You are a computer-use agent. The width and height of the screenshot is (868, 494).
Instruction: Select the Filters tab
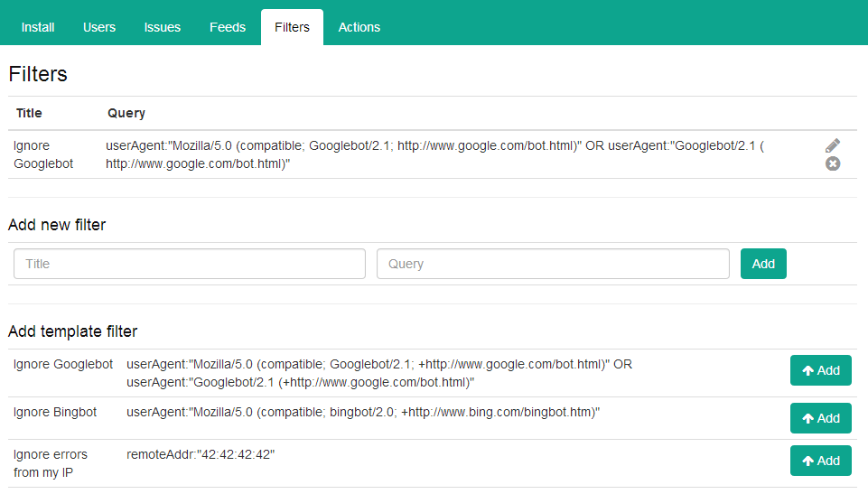tap(292, 27)
